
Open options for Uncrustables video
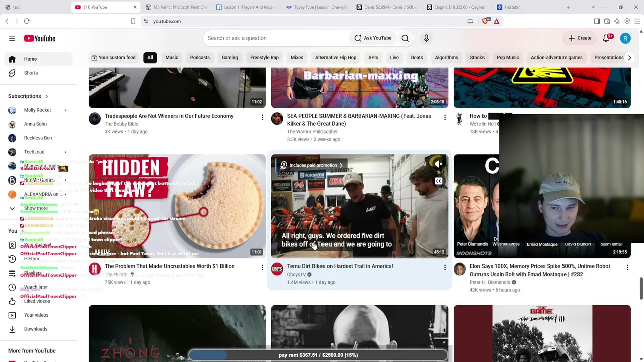pyautogui.click(x=262, y=267)
